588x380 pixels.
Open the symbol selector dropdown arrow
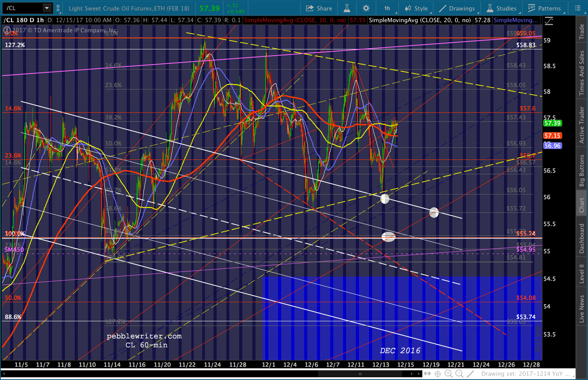[47, 8]
